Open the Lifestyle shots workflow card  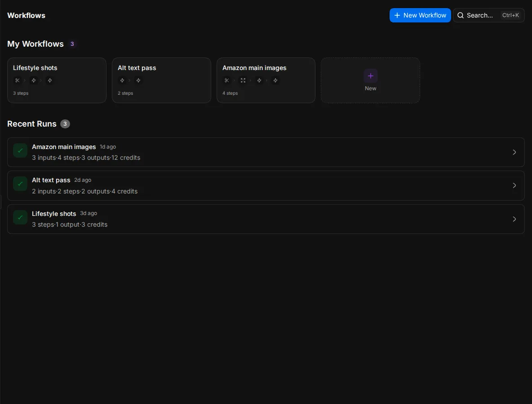57,80
